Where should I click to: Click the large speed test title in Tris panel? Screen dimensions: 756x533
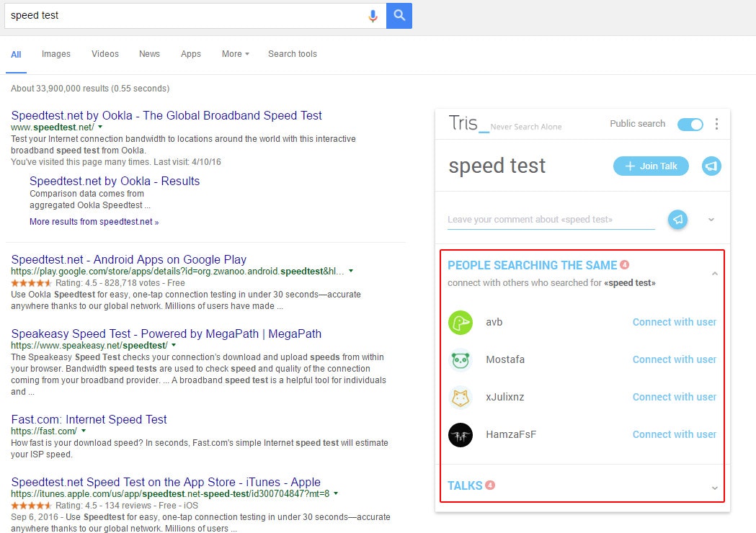pos(497,166)
